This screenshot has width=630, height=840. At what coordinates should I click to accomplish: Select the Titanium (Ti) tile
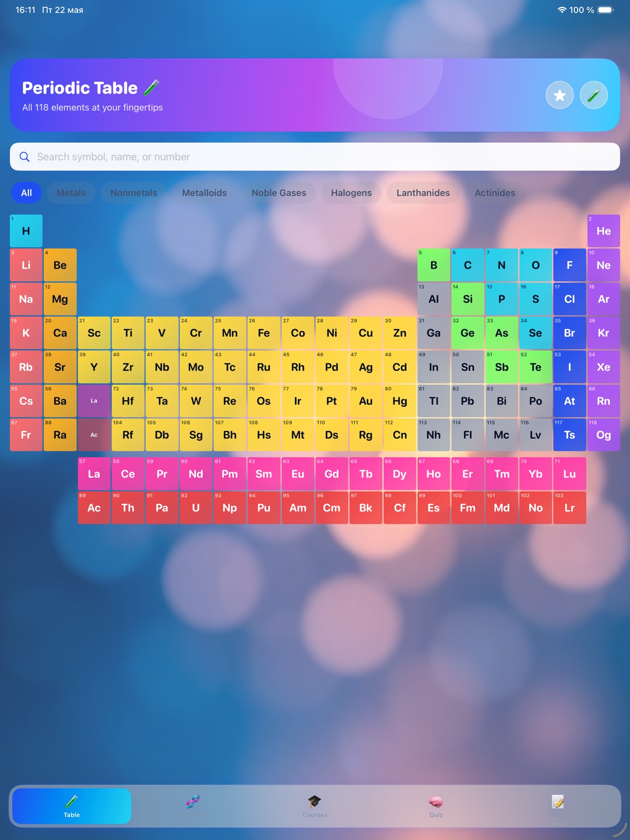128,333
